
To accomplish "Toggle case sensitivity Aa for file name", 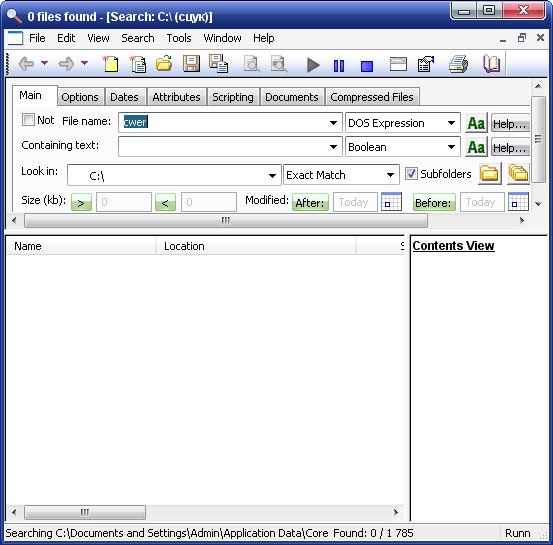I will (476, 123).
